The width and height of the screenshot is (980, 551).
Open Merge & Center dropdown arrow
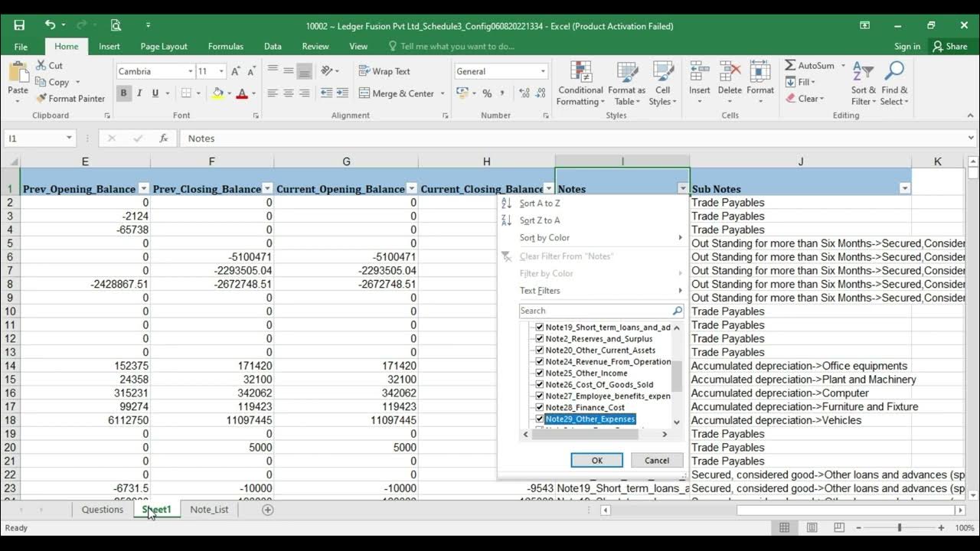pyautogui.click(x=443, y=93)
